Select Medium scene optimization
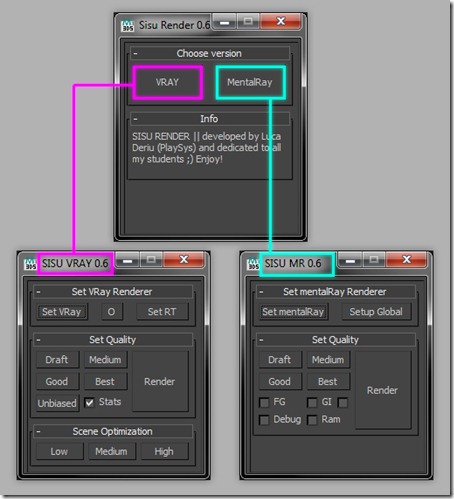This screenshot has width=454, height=499. pos(112,452)
